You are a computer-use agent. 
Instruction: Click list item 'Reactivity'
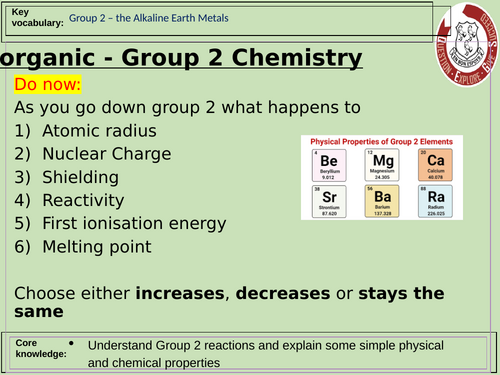click(x=83, y=201)
